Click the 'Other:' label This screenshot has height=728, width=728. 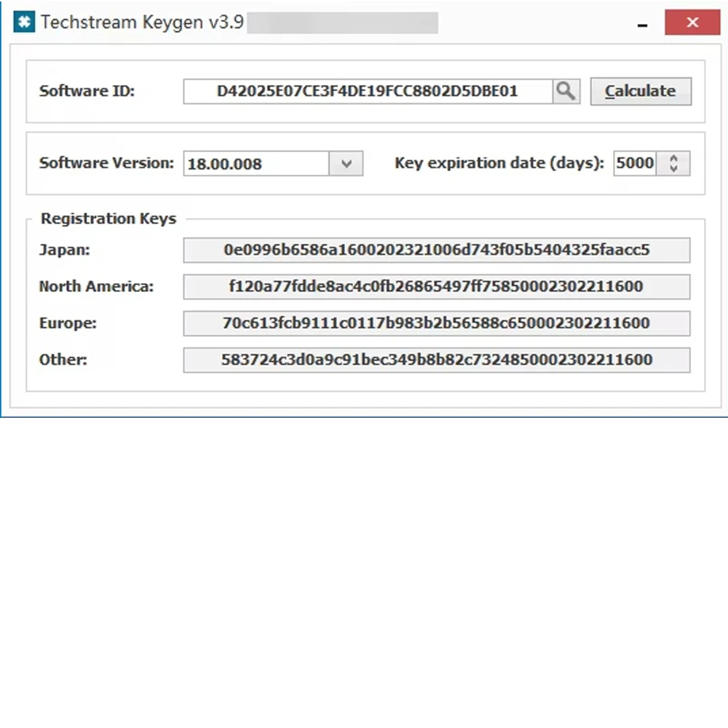63,360
